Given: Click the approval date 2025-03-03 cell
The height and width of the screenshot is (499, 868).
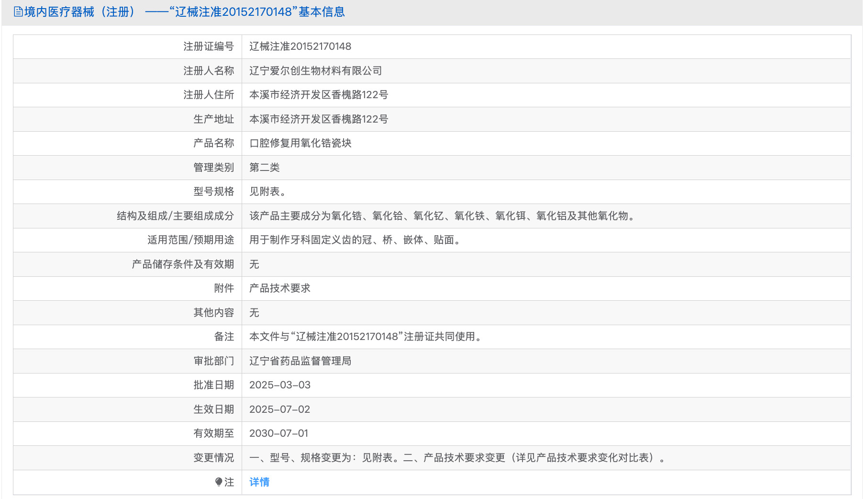Looking at the screenshot, I should (280, 385).
